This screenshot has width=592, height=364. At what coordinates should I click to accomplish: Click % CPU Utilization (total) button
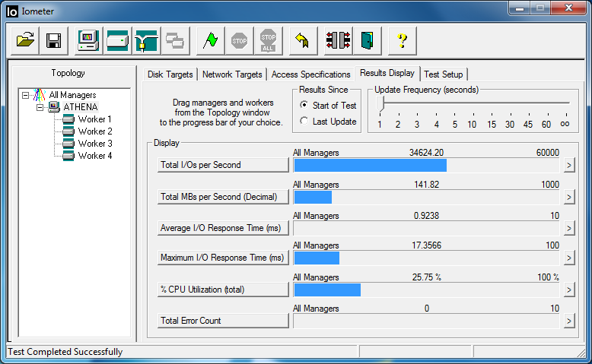223,290
